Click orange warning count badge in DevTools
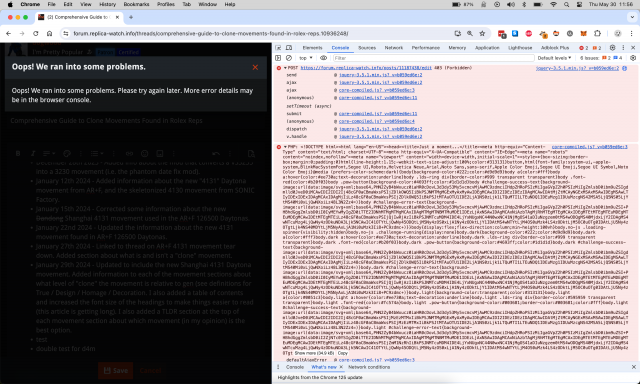Image resolution: width=640 pixels, height=384 pixels. pyautogui.click(x=597, y=48)
